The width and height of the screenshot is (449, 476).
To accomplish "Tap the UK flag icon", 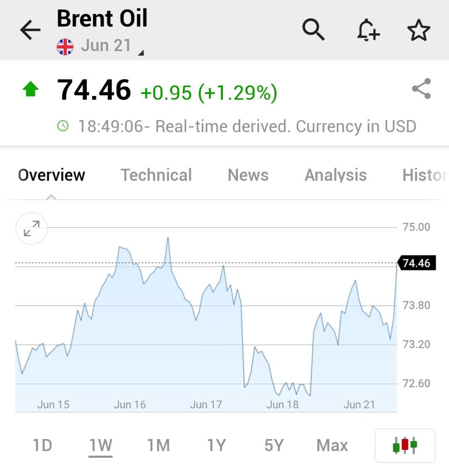I will coord(65,47).
